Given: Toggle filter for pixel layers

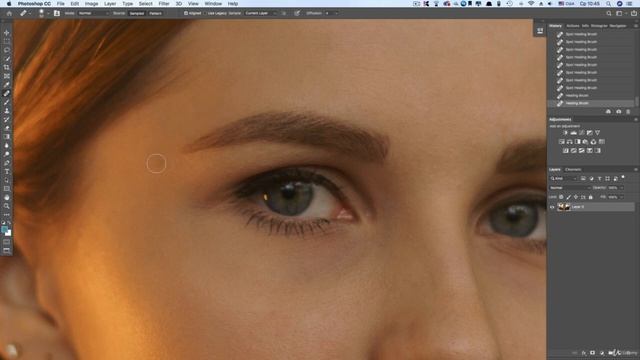Looking at the screenshot, I should 583,179.
